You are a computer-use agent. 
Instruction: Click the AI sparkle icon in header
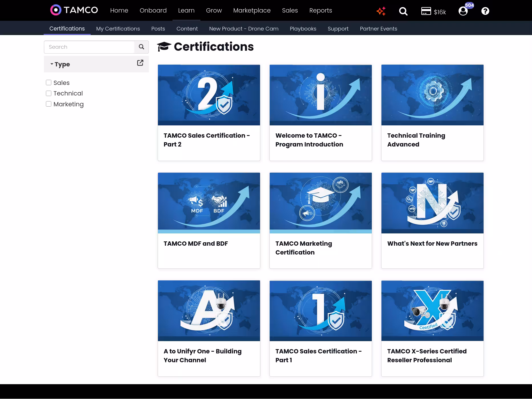[x=381, y=11]
